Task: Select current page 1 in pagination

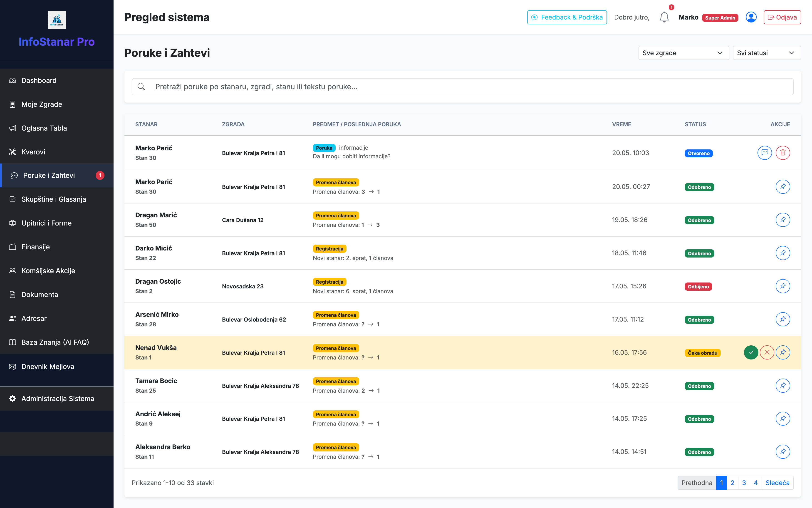Action: click(721, 483)
